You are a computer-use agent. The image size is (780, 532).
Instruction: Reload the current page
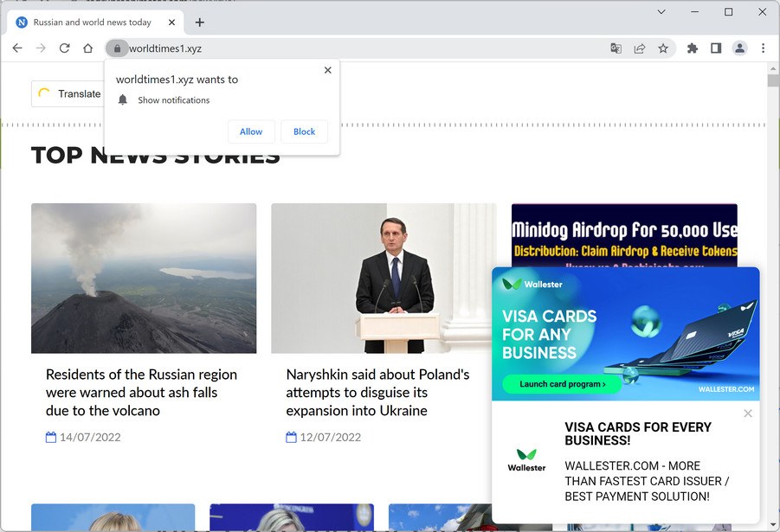click(64, 48)
